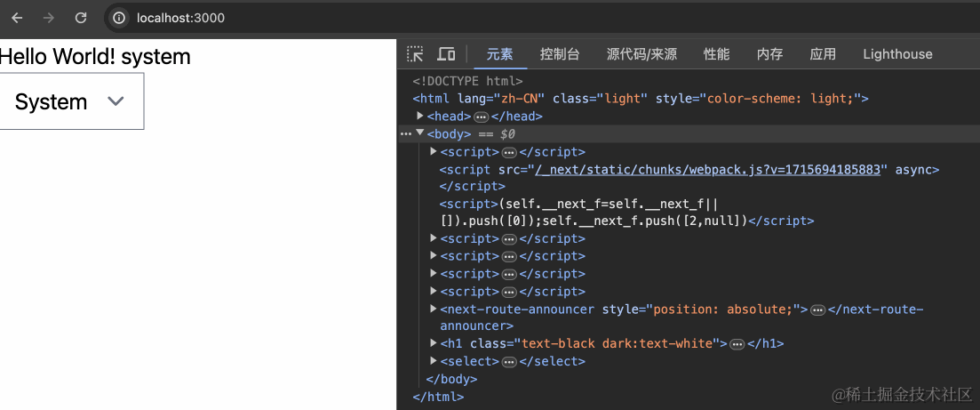Image resolution: width=980 pixels, height=410 pixels.
Task: Click the ellipsis badge in h1 element
Action: (x=737, y=344)
